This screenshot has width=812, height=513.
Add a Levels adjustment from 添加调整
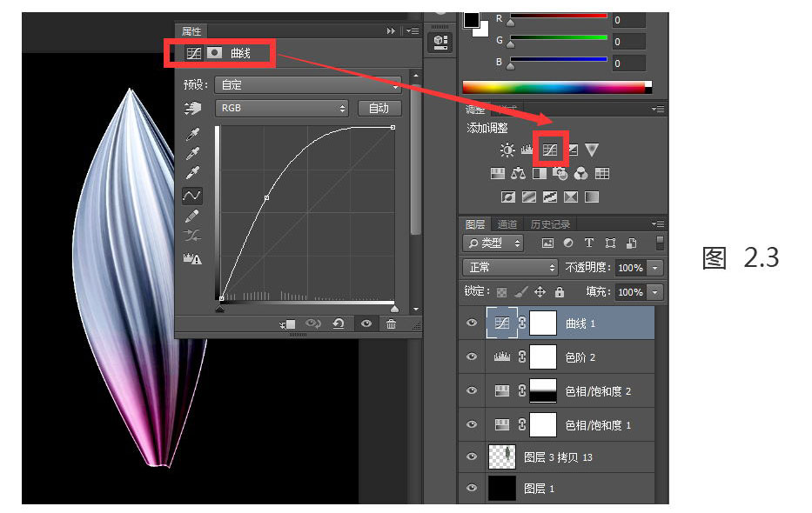[x=527, y=150]
